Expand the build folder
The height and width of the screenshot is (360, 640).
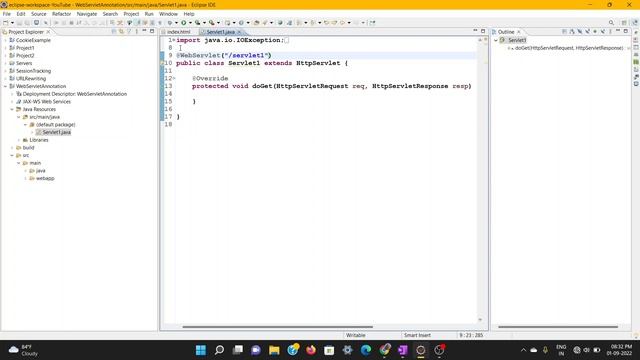pyautogui.click(x=12, y=147)
